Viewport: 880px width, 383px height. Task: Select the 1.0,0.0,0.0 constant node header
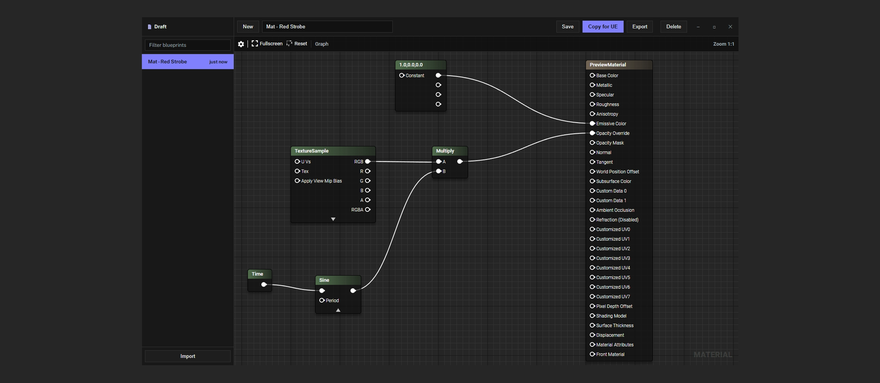pos(421,65)
